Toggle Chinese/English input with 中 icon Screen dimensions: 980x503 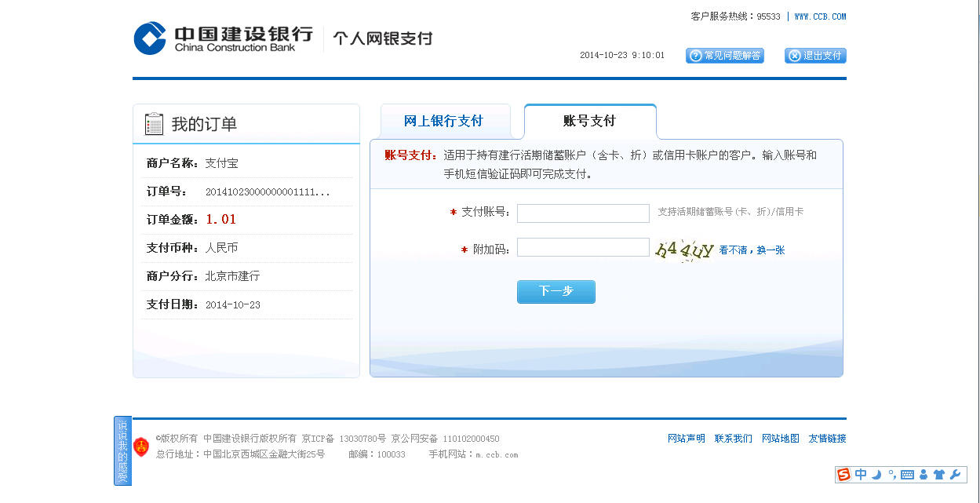pos(861,475)
